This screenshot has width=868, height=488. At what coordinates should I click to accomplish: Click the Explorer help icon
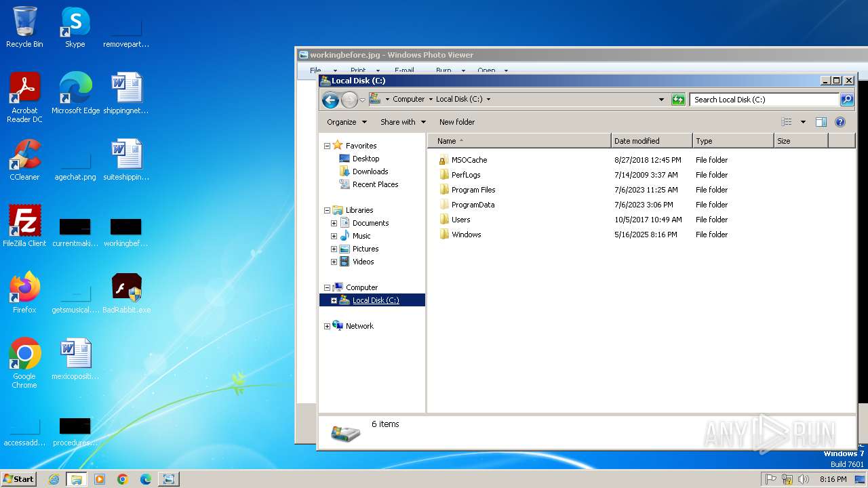point(840,122)
